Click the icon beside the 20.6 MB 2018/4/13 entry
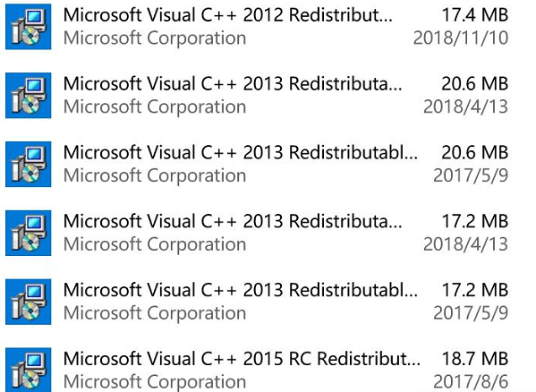Image resolution: width=536 pixels, height=392 pixels. pos(29,96)
